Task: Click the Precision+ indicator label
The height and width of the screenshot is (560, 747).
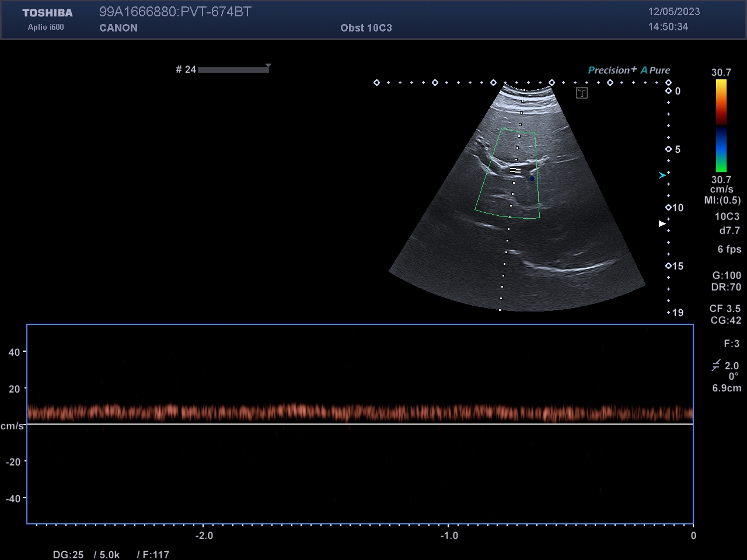Action: click(x=612, y=70)
